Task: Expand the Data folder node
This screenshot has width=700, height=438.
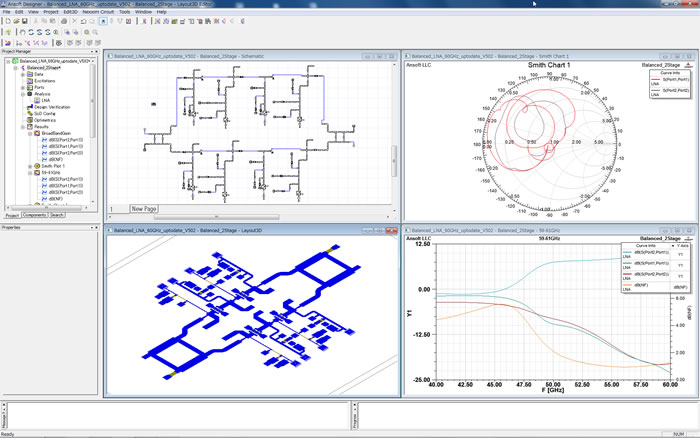Action: (x=23, y=75)
